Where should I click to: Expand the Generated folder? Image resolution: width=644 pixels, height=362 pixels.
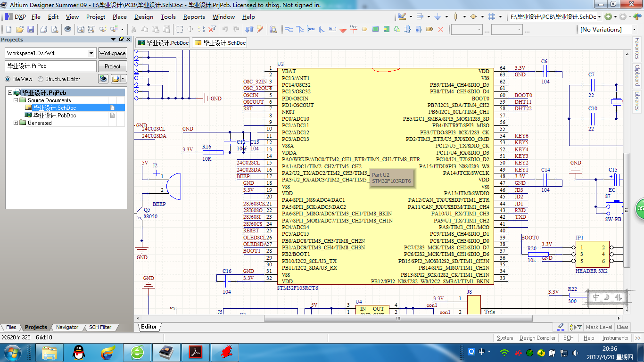(x=16, y=123)
